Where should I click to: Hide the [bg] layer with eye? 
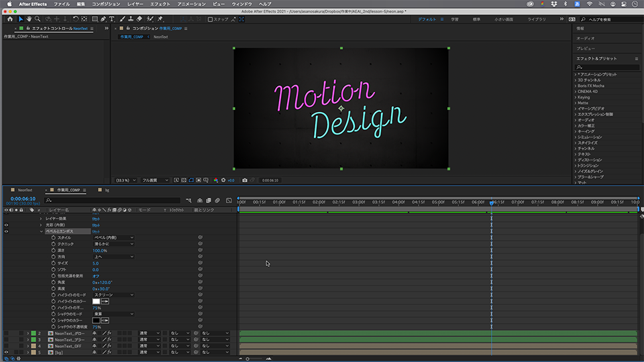(x=6, y=352)
